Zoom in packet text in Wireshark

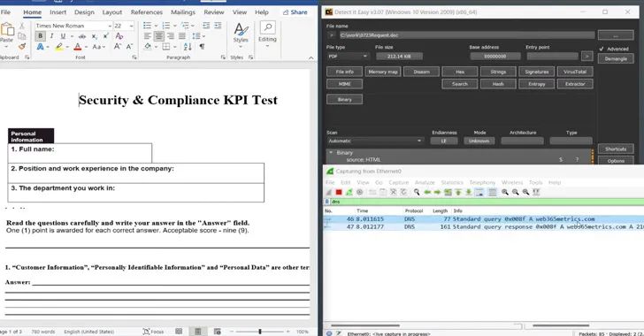(x=505, y=192)
